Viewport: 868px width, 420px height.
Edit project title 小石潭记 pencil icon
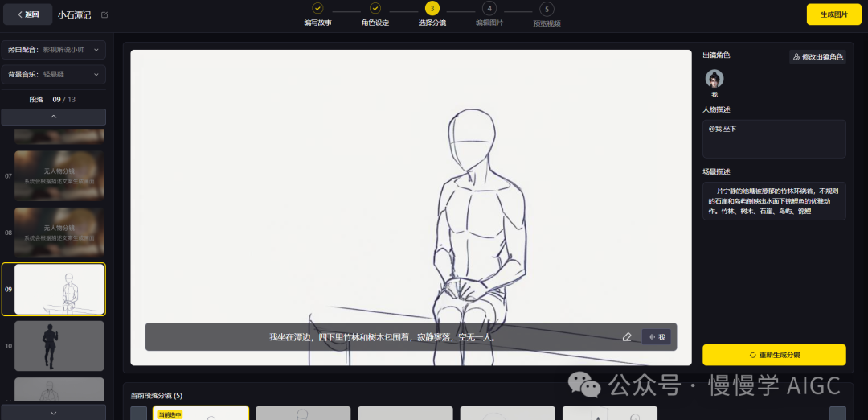click(x=104, y=15)
